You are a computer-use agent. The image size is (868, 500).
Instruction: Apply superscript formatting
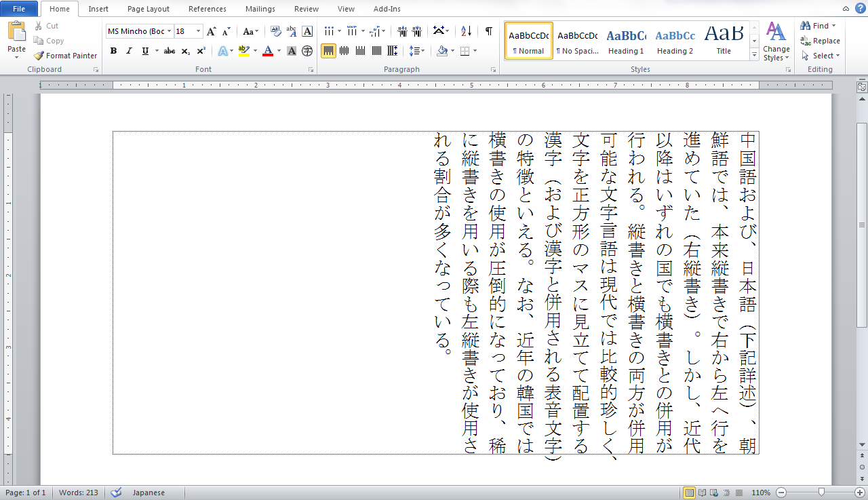(201, 51)
